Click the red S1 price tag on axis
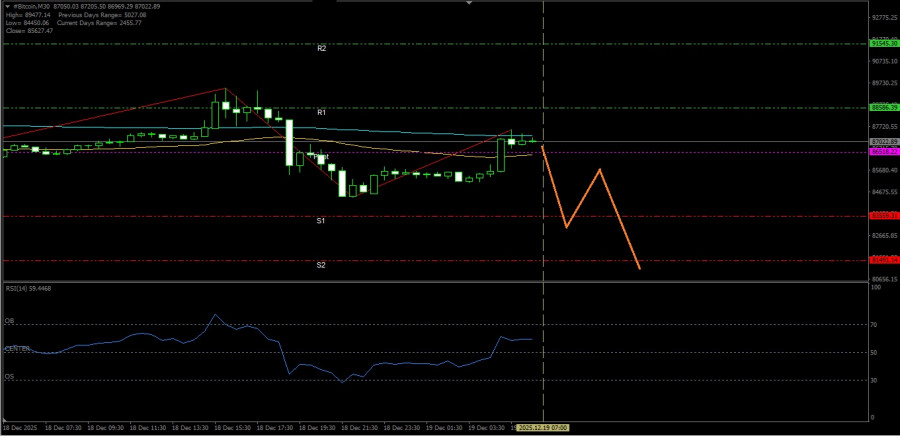The image size is (900, 436). point(883,215)
